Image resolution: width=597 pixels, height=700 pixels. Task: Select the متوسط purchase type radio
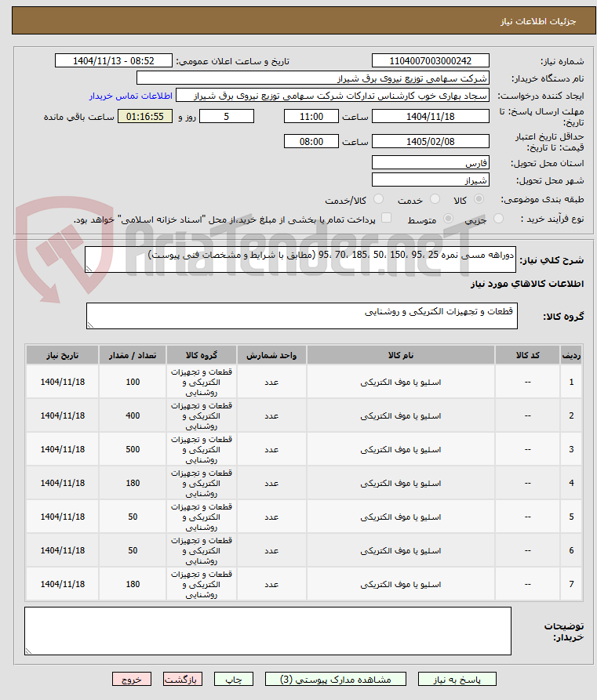point(448,219)
